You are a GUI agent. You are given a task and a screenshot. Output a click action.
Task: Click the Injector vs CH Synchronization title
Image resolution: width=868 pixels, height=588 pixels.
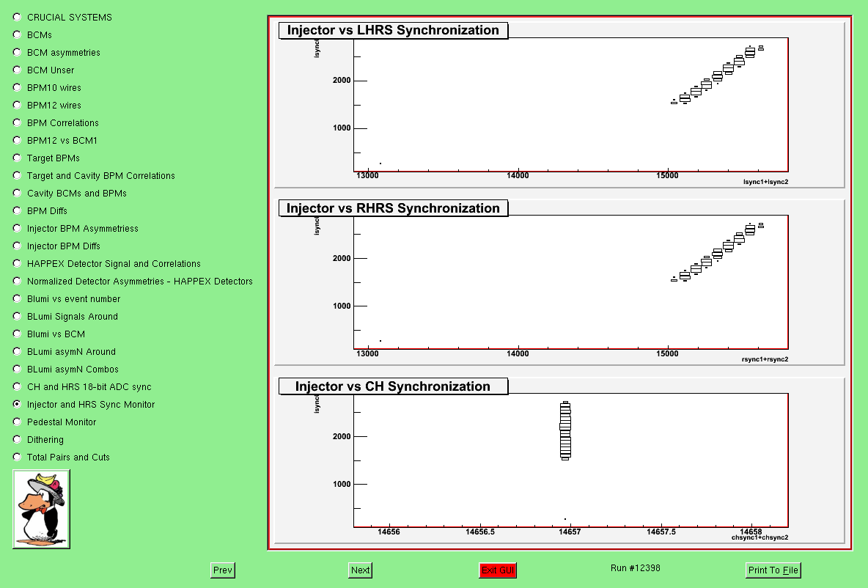click(x=393, y=386)
